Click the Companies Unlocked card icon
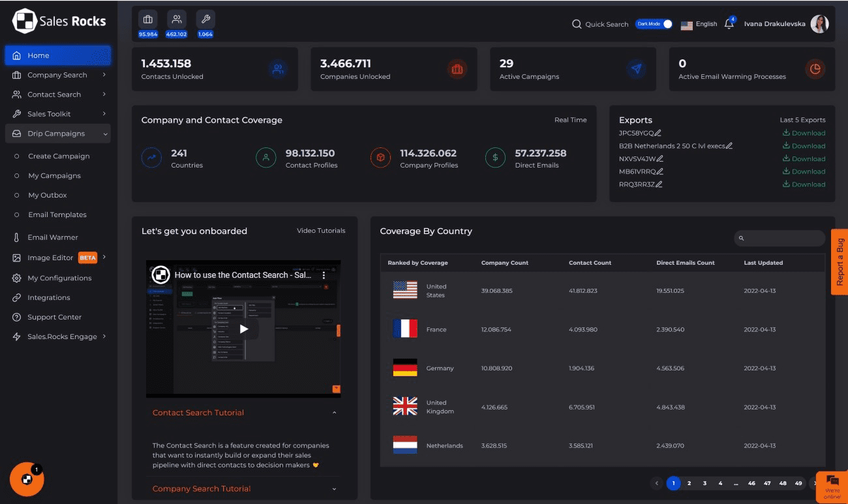The width and height of the screenshot is (848, 504). tap(457, 68)
